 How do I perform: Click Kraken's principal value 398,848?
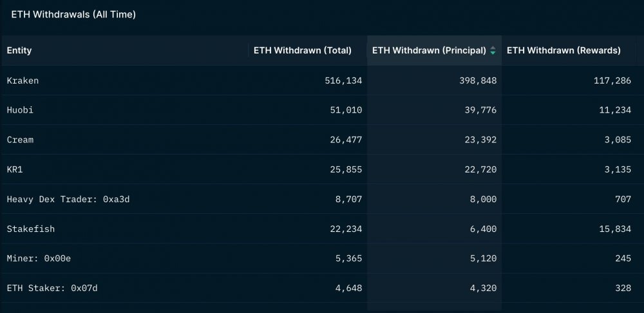click(478, 81)
